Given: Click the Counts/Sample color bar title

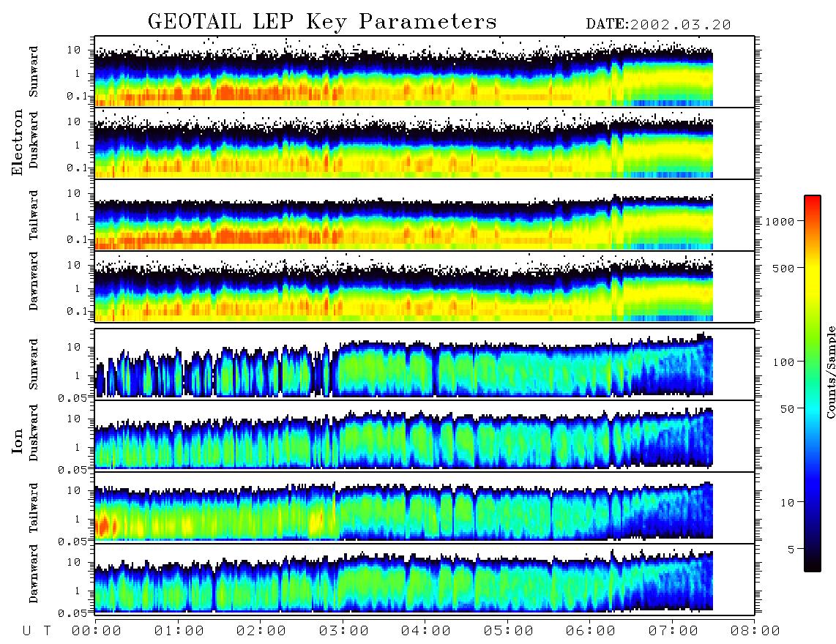Looking at the screenshot, I should pos(830,372).
